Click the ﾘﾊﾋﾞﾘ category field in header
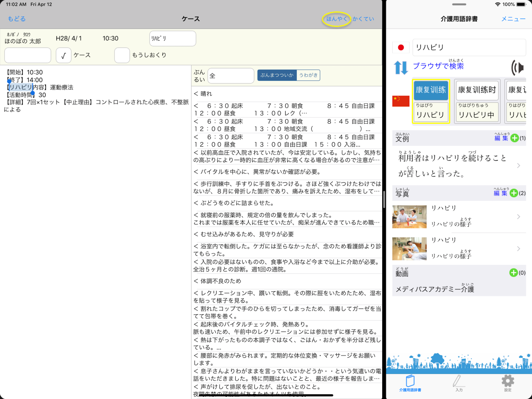This screenshot has width=532, height=399. click(173, 39)
